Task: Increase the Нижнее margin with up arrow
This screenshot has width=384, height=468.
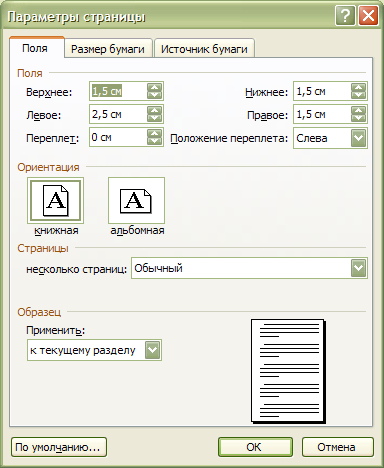Action: pos(358,87)
